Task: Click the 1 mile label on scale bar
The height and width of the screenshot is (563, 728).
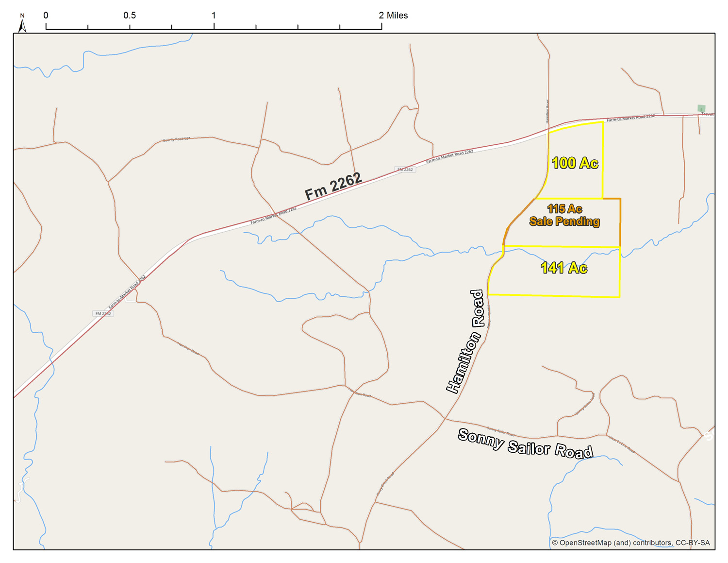Action: pos(214,16)
